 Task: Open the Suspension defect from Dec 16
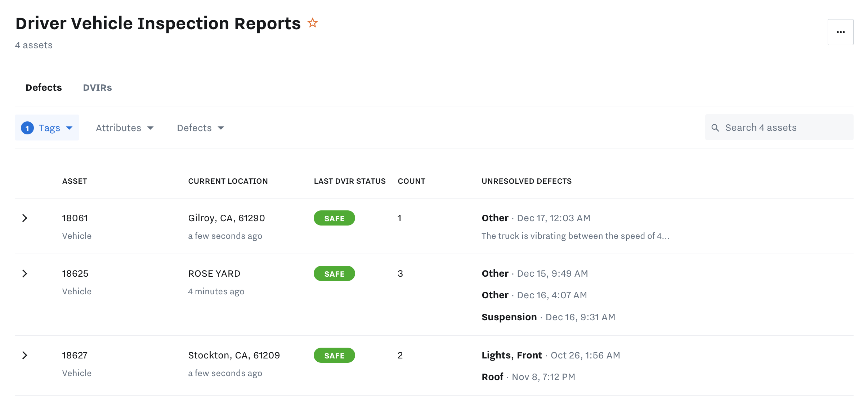(509, 317)
